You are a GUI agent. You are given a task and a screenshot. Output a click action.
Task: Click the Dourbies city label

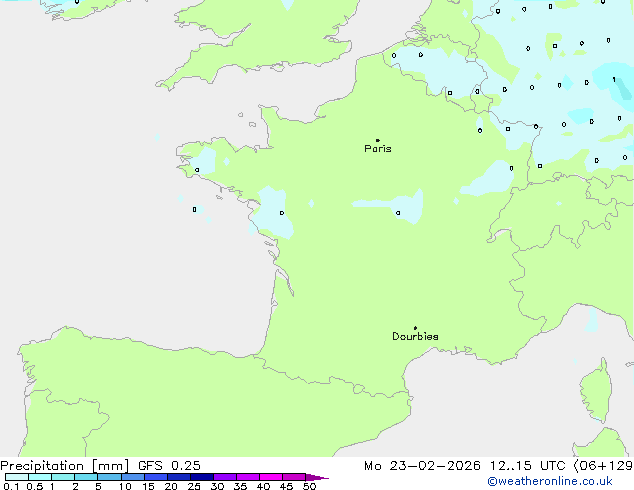click(x=415, y=337)
